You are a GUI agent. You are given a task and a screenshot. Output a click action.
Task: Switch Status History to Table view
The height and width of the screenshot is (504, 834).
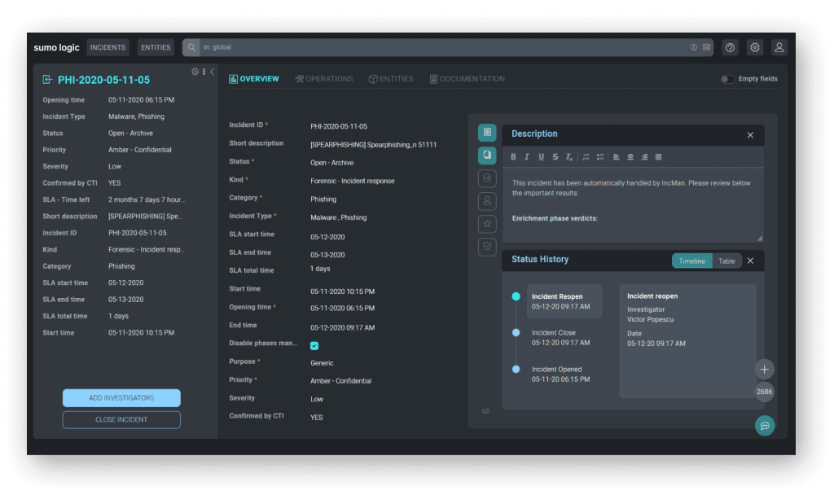[x=726, y=261]
